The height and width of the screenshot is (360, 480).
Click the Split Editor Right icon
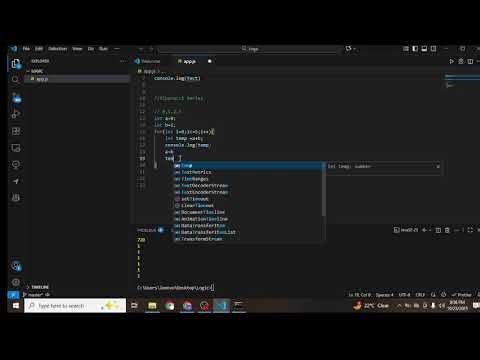(x=470, y=61)
